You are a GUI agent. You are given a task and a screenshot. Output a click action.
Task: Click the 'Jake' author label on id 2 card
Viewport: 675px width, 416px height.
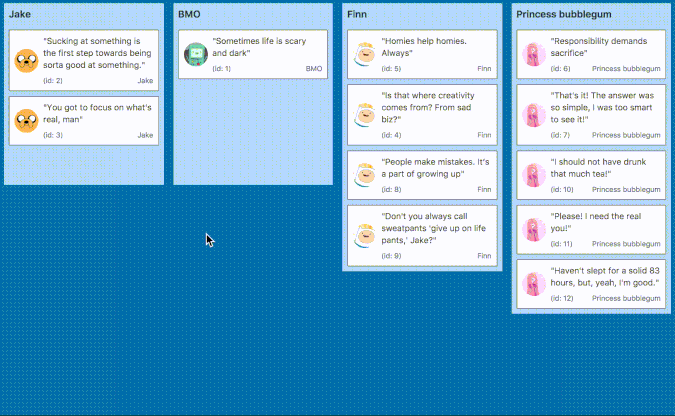[145, 81]
